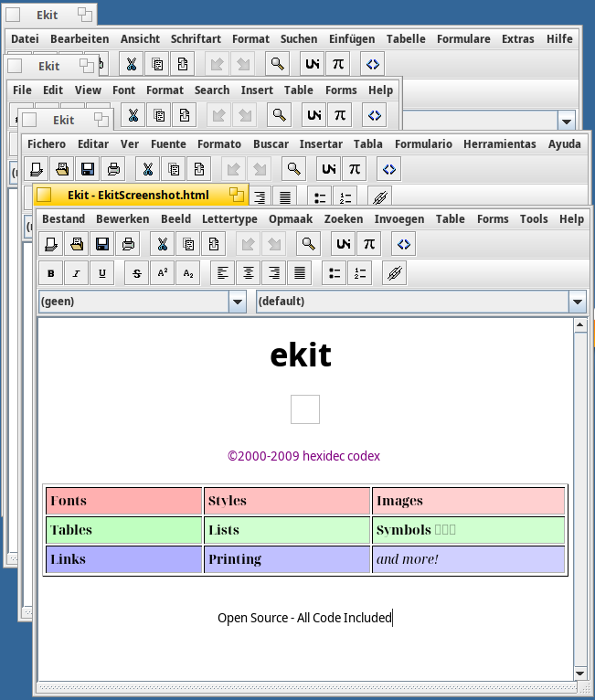Click scrollbar down arrow in document

click(x=580, y=673)
